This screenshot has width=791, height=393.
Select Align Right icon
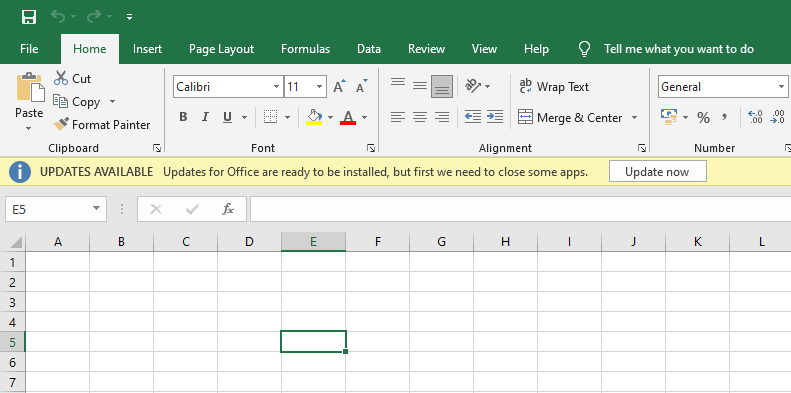tap(442, 118)
